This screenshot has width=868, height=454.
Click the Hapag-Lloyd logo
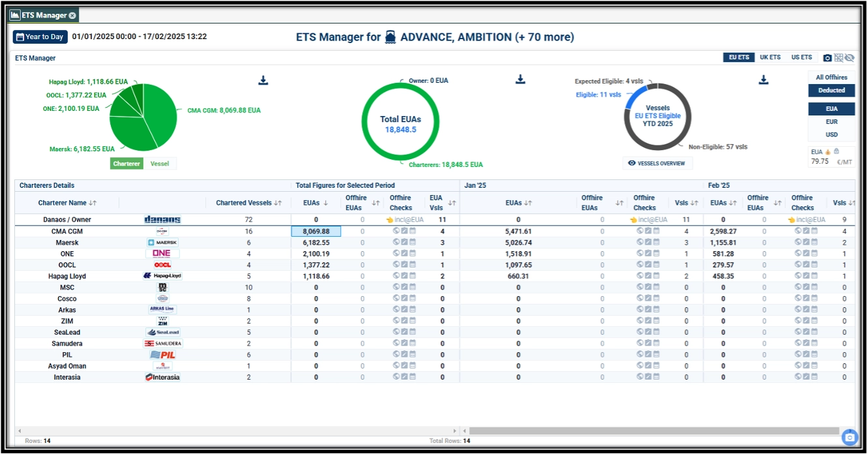point(162,276)
